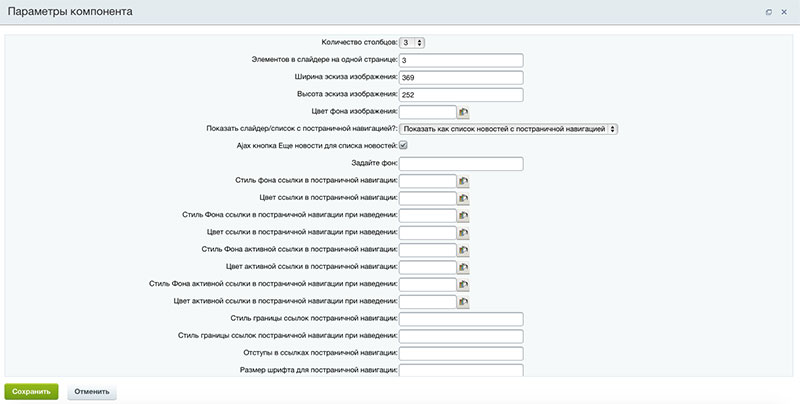Click the Цвет фона изображения color field

coord(428,112)
